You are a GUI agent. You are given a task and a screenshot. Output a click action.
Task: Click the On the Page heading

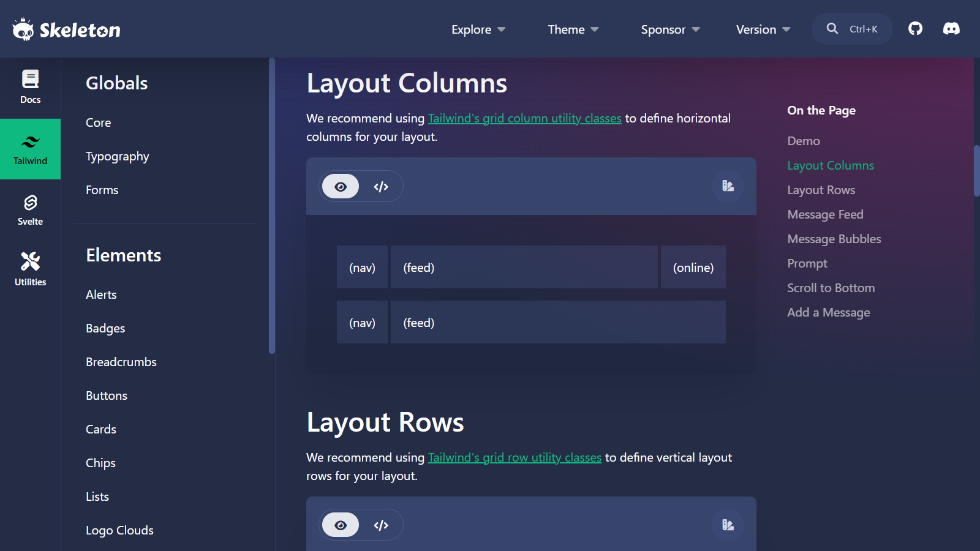(821, 110)
